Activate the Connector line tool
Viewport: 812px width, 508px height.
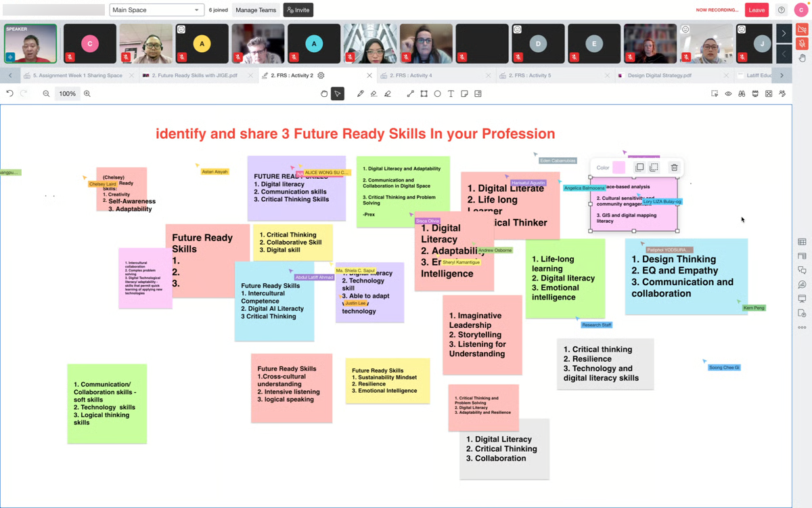[411, 93]
